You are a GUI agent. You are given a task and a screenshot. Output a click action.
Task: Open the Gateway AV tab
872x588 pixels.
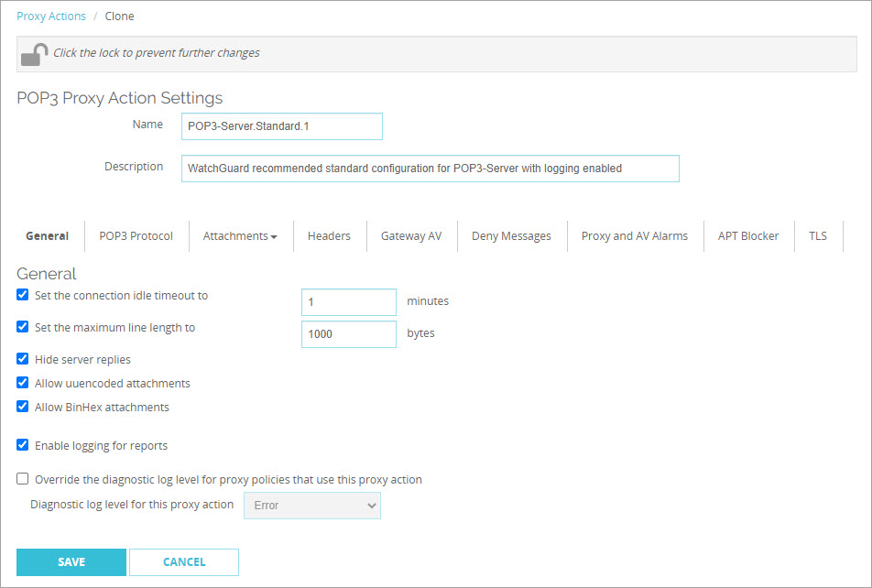click(411, 235)
